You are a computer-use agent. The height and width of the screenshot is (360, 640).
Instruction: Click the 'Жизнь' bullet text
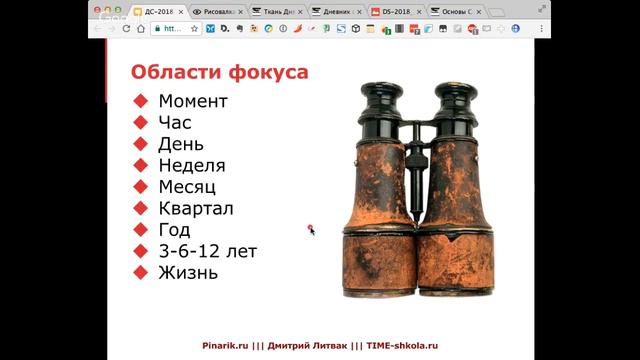click(x=188, y=273)
